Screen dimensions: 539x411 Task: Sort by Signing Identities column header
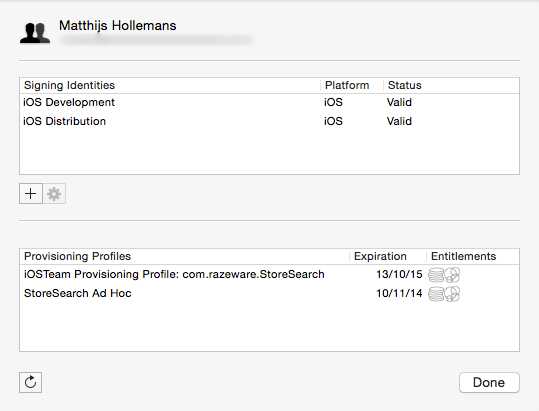click(x=170, y=85)
